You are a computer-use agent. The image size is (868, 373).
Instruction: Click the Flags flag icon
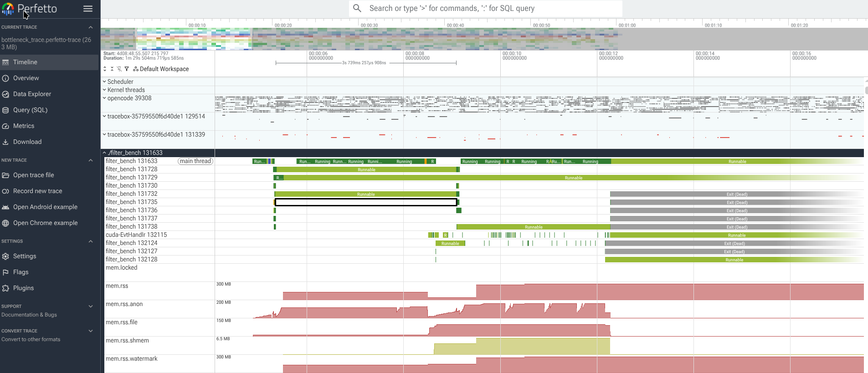[5, 272]
